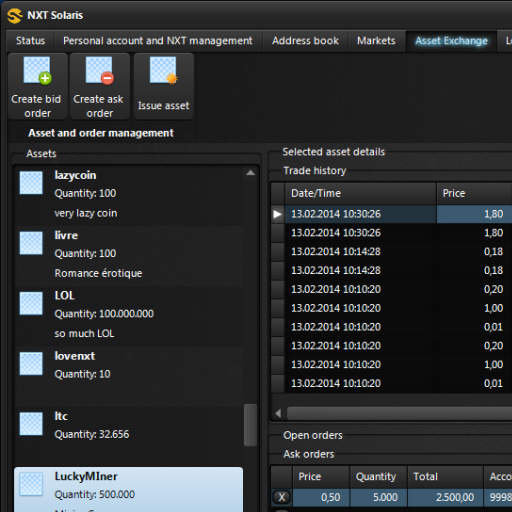This screenshot has height=512, width=512.
Task: Sort ask orders by Price header
Action: (321, 477)
